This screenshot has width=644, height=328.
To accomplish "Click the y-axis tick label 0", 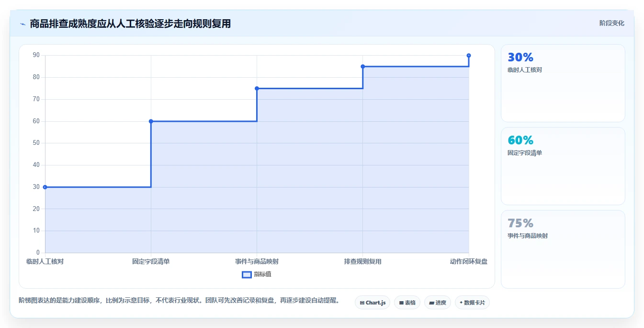I will pyautogui.click(x=38, y=253).
